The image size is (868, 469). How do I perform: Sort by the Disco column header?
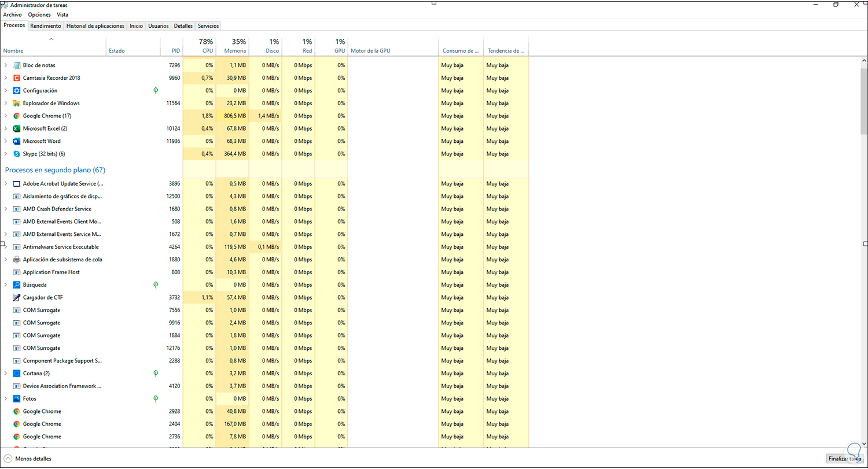(266, 46)
